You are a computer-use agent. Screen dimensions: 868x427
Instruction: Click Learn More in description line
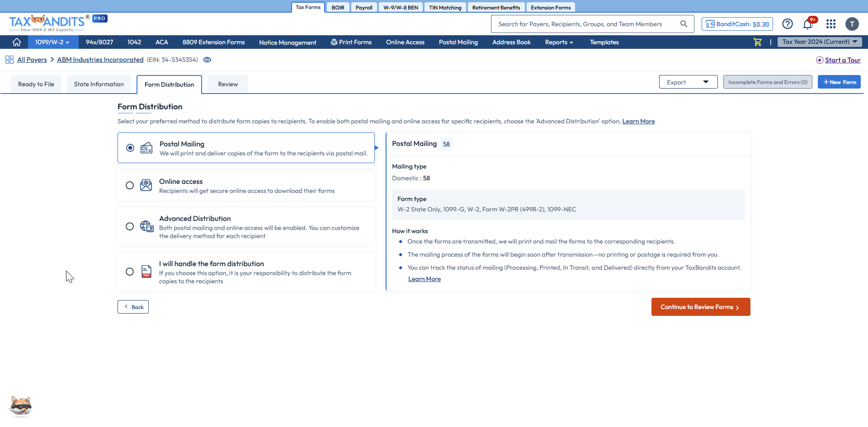pyautogui.click(x=639, y=121)
